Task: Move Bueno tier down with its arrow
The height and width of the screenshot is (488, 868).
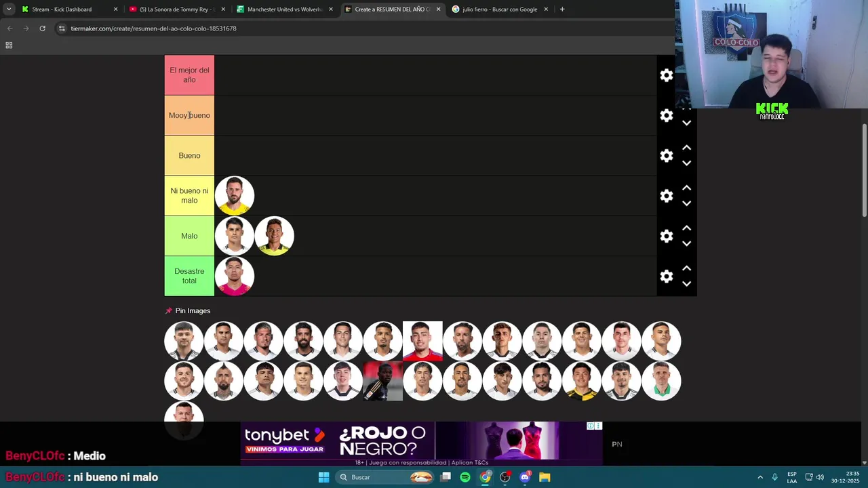Action: click(686, 163)
